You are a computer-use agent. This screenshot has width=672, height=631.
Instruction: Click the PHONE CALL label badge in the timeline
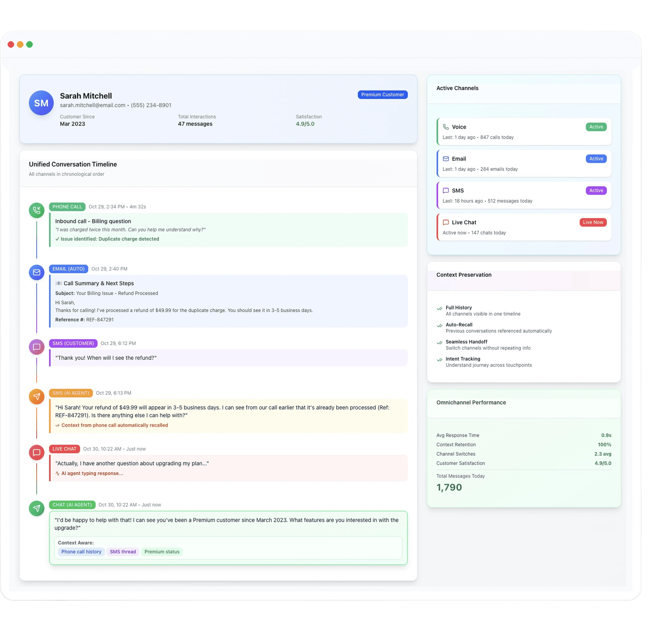click(67, 207)
